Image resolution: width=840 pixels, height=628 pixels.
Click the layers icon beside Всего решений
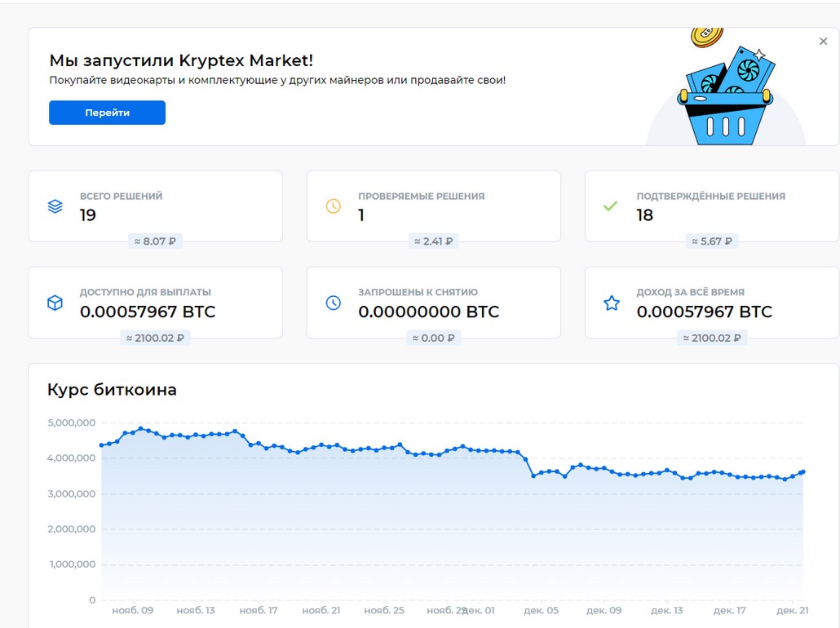coord(55,206)
